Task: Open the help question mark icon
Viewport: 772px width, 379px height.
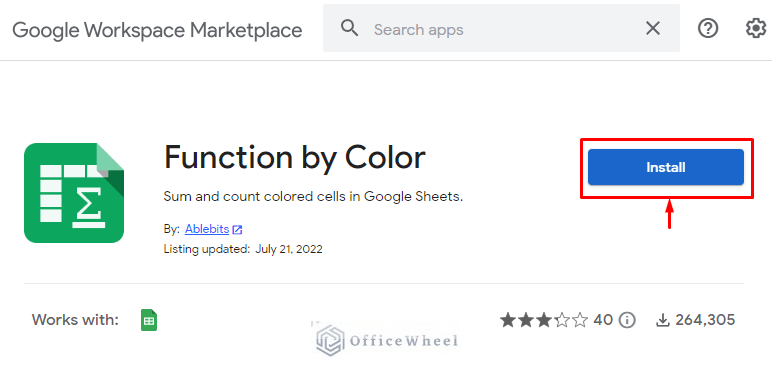Action: [708, 29]
